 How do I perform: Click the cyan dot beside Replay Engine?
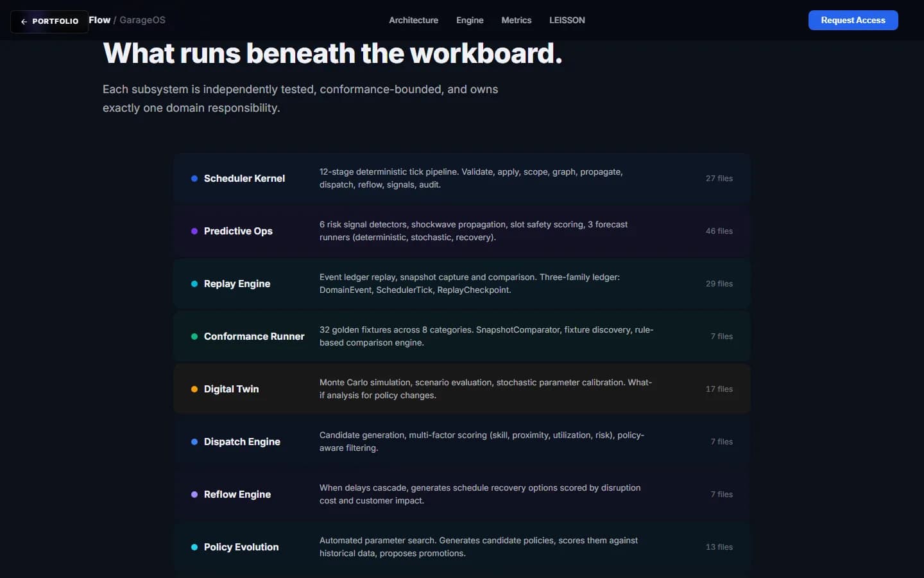point(194,284)
